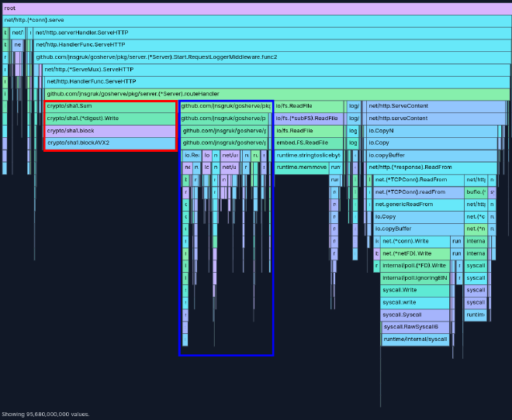Viewport: 512px width, 420px height.
Task: Zoom into net/http.(*ServeMux).ServeHTTP frame
Action: [276, 70]
